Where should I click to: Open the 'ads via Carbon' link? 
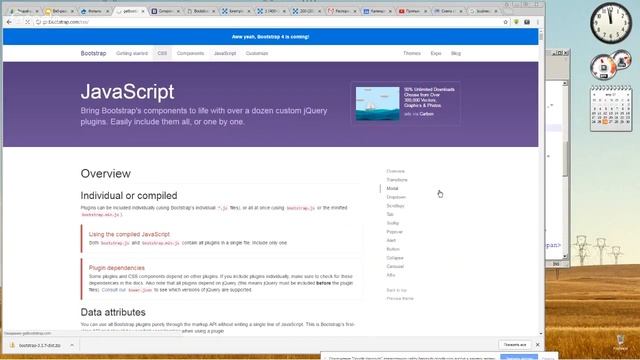419,114
